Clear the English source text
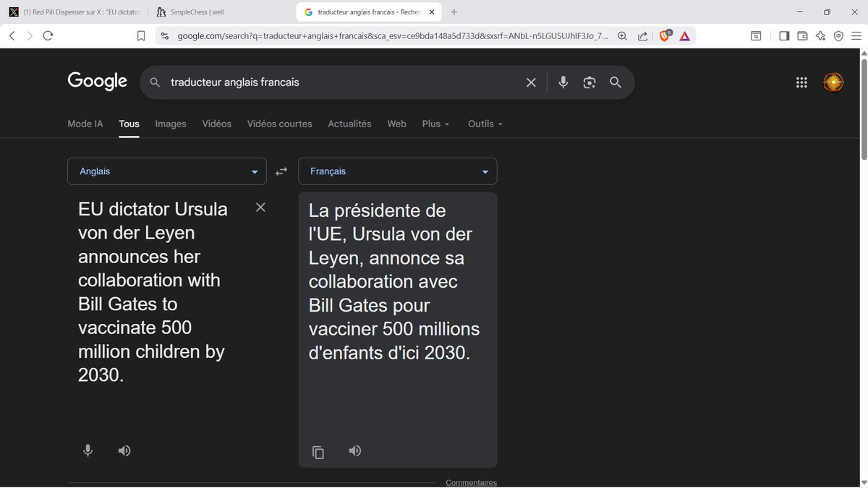 [x=260, y=207]
